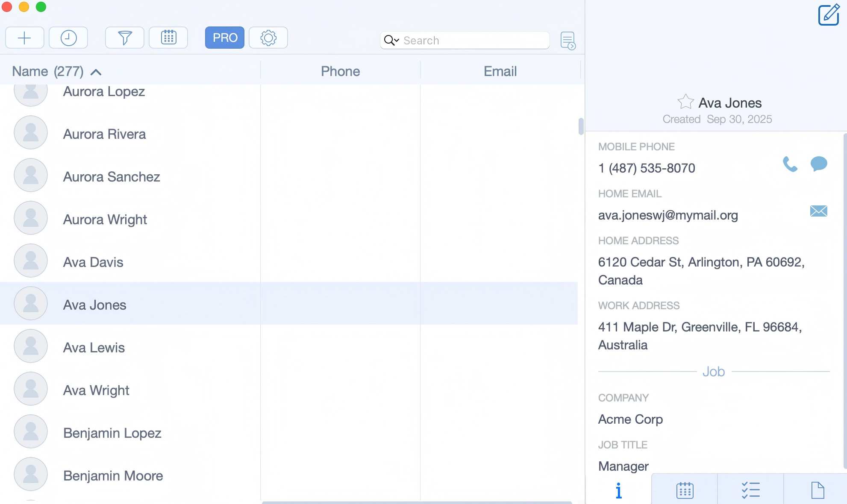This screenshot has width=847, height=504.
Task: Star Ava Jones as a favorite
Action: (x=685, y=102)
